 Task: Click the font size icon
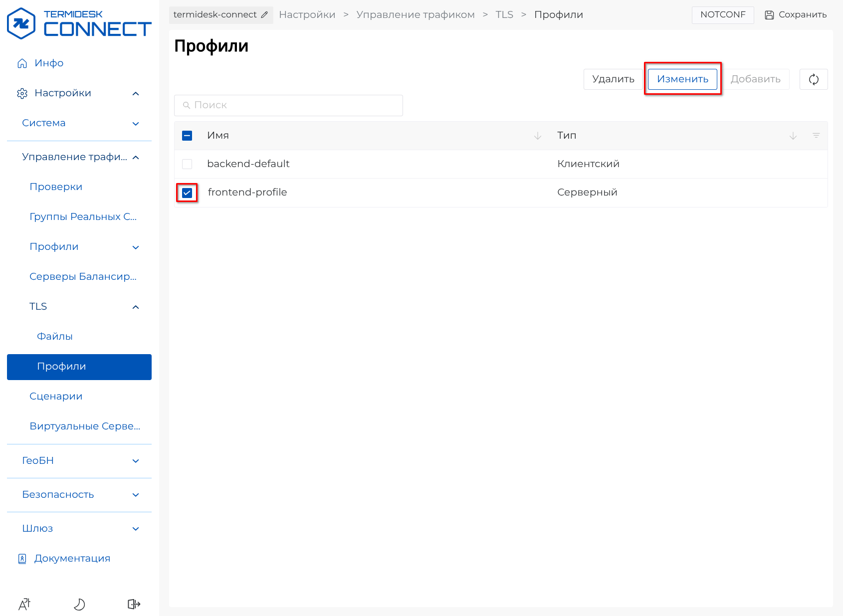point(24,605)
